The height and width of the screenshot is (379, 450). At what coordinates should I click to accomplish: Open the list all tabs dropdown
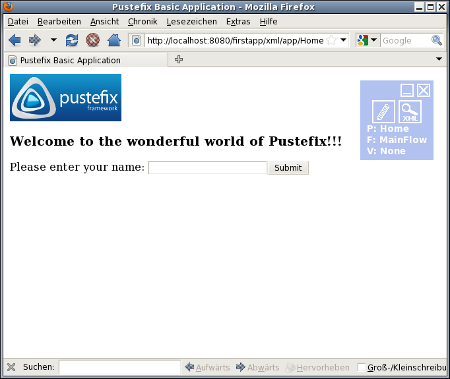[x=439, y=59]
